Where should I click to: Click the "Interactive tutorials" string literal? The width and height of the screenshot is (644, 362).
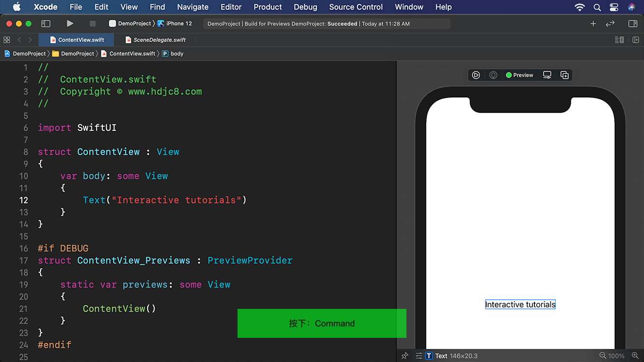(x=176, y=200)
